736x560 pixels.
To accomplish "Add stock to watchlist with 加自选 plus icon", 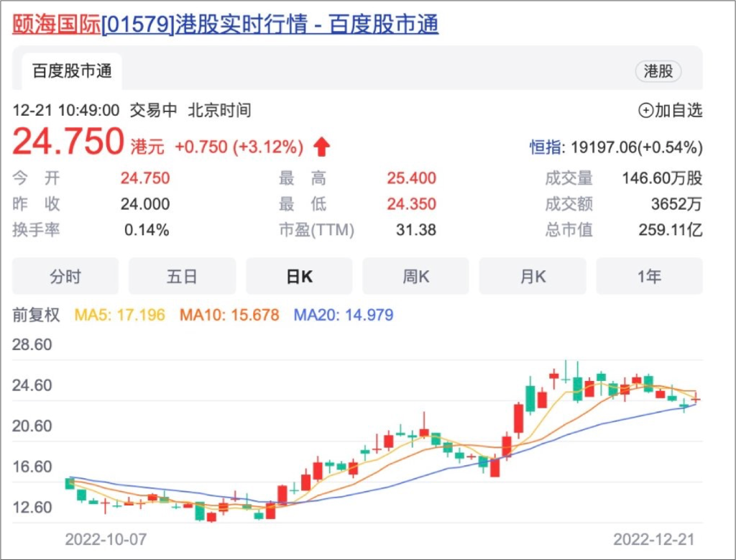I will pyautogui.click(x=645, y=111).
